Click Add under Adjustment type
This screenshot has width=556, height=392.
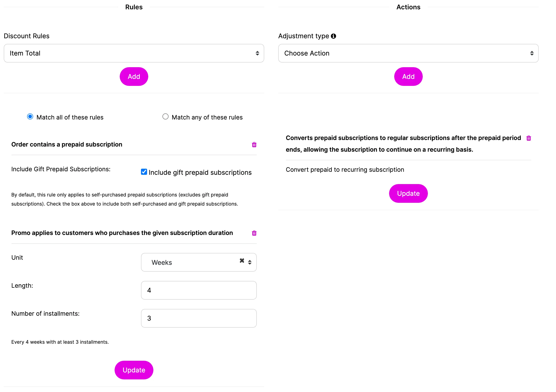click(408, 77)
